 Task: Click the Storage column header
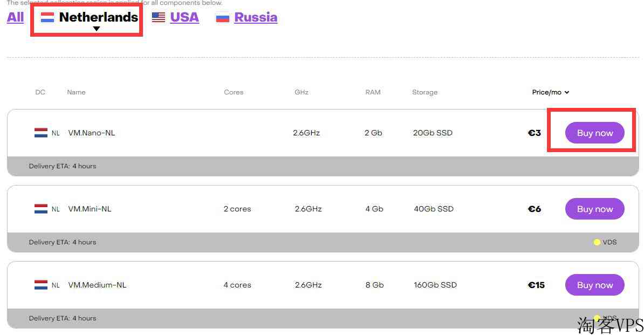click(x=424, y=92)
